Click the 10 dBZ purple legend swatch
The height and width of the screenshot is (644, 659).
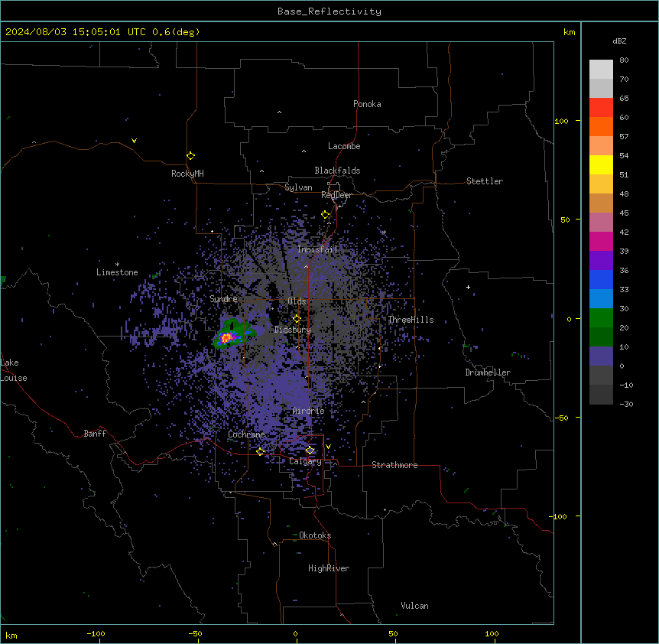click(601, 356)
